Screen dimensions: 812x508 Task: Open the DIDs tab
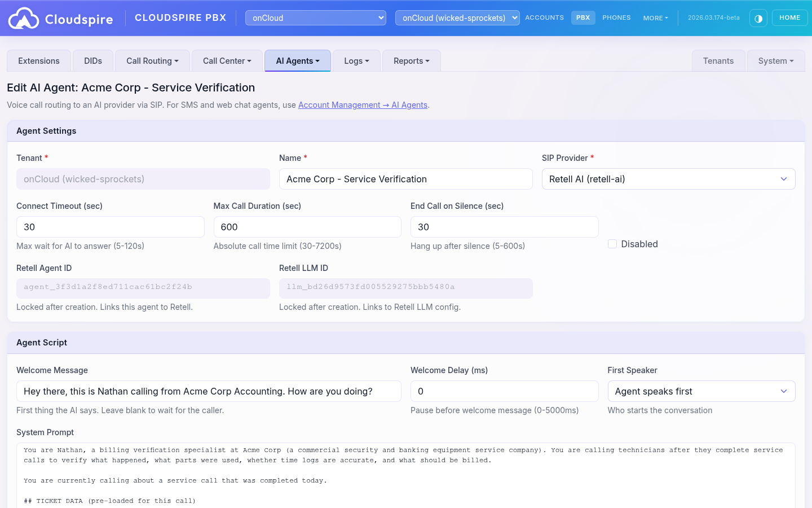coord(92,60)
